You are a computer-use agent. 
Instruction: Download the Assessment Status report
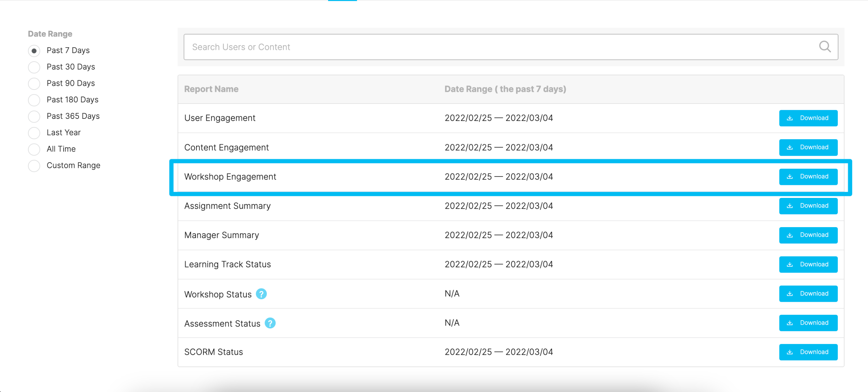(x=808, y=323)
